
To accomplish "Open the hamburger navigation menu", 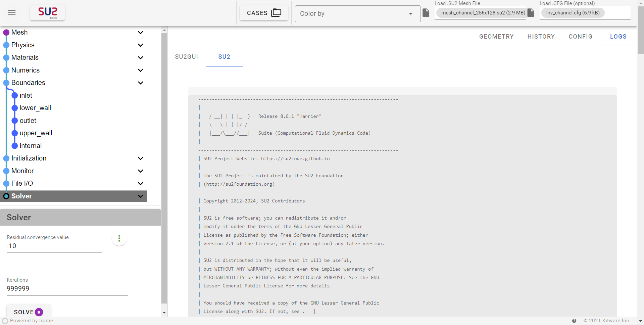I will tap(12, 13).
